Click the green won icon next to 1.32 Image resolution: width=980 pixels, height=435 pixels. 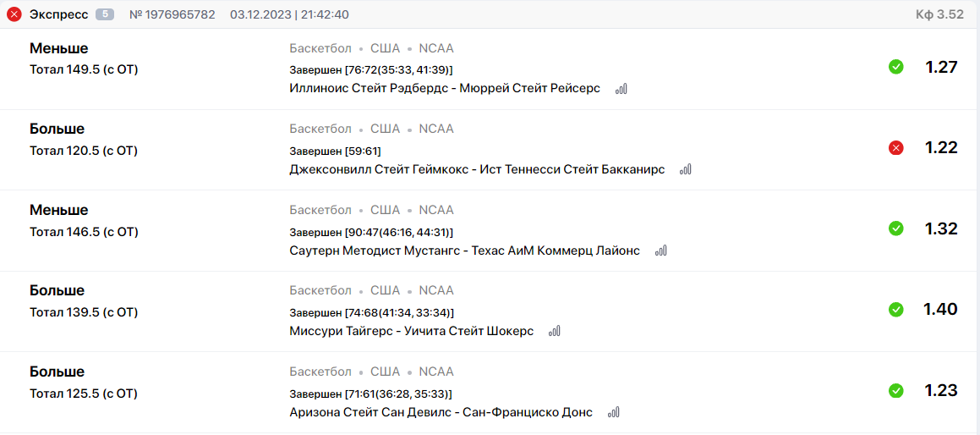click(x=895, y=229)
